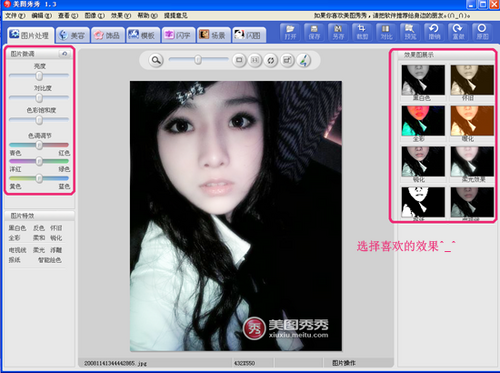Open the 文件 menu
This screenshot has height=373, width=500.
[x=15, y=16]
